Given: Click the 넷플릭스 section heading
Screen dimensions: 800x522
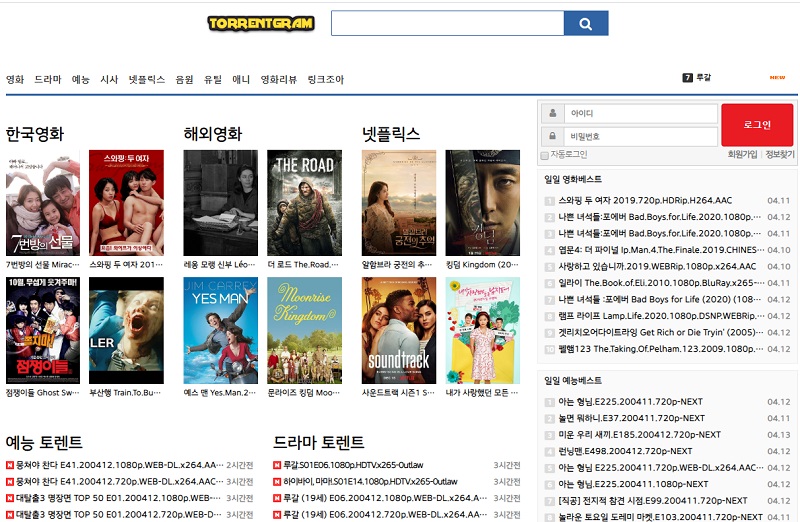Looking at the screenshot, I should (x=391, y=134).
